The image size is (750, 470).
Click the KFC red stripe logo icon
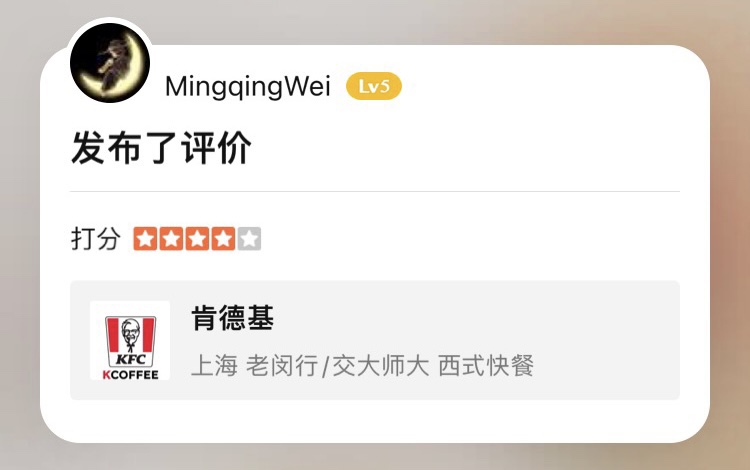tap(131, 341)
